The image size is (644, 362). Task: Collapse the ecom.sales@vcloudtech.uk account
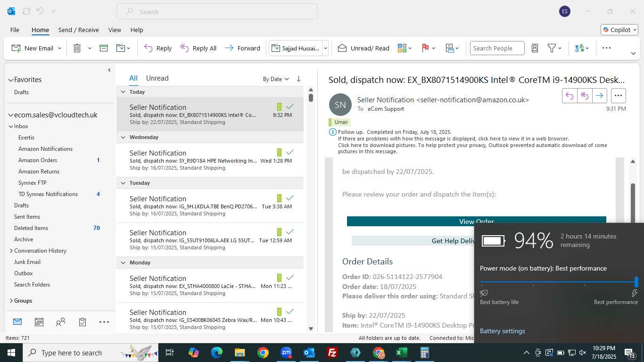[11, 115]
